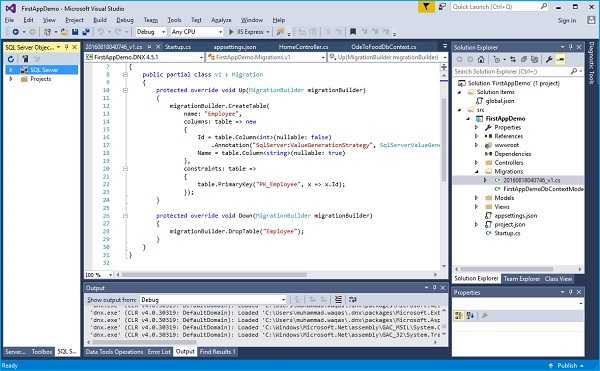Screen dimensions: 600x371
Task: Click Clear All icon in Output window
Action: 338,299
